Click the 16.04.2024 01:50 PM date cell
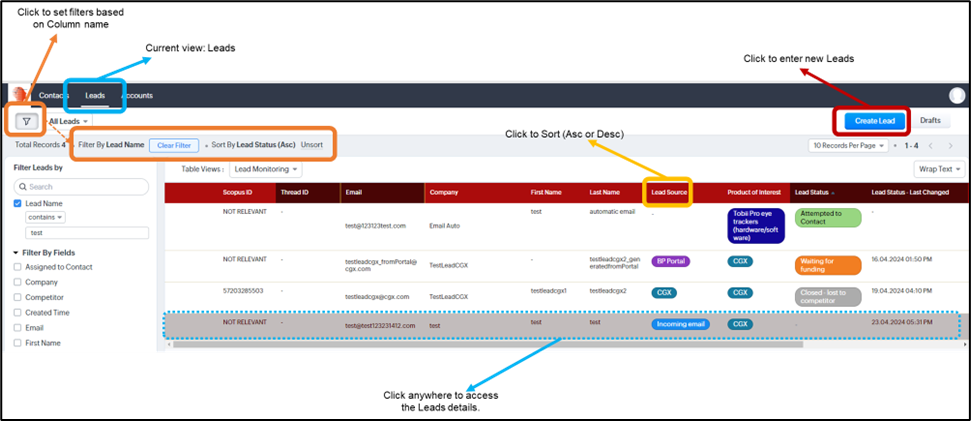The height and width of the screenshot is (421, 971). [x=900, y=258]
